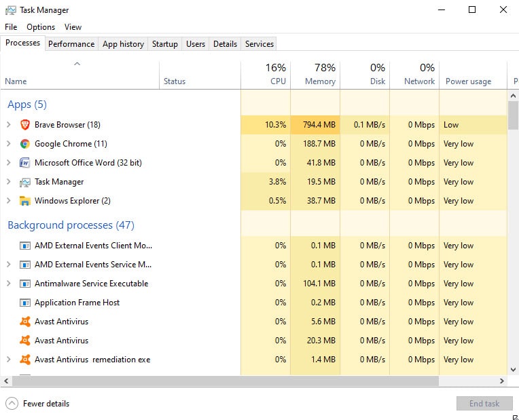519x420 pixels.
Task: Open the View menu
Action: 73,27
